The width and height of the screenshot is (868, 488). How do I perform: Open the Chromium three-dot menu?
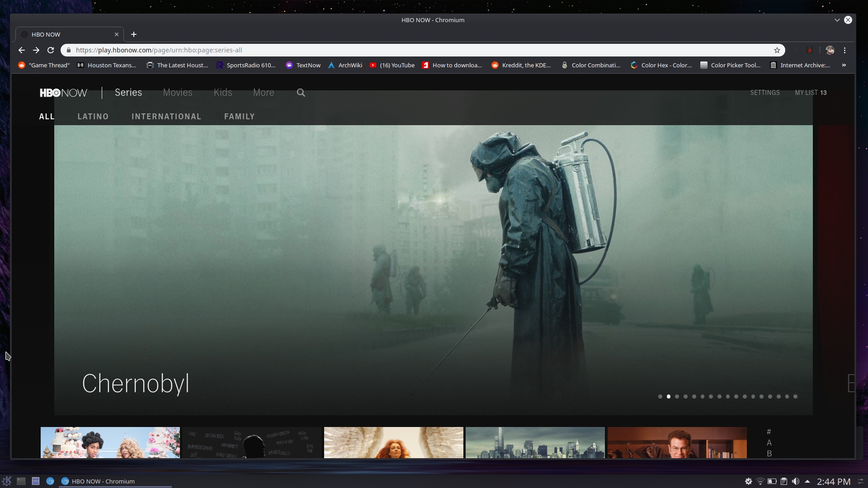844,50
